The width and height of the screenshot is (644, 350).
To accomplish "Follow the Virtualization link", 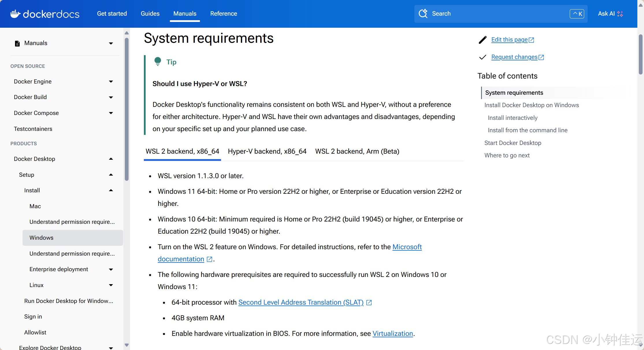I will (393, 334).
